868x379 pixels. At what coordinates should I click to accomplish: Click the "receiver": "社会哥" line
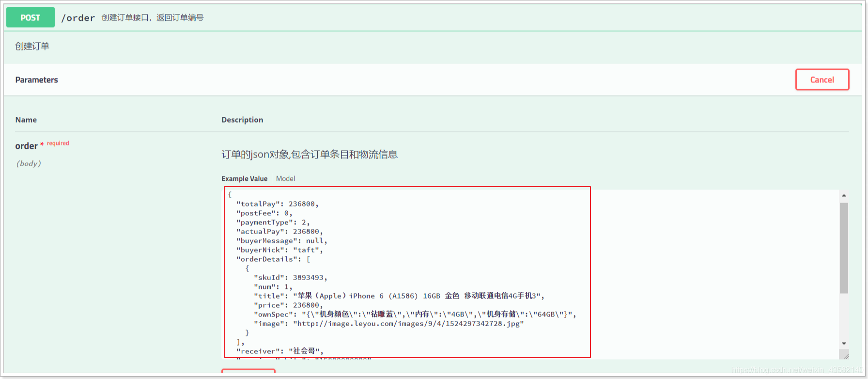pos(279,351)
